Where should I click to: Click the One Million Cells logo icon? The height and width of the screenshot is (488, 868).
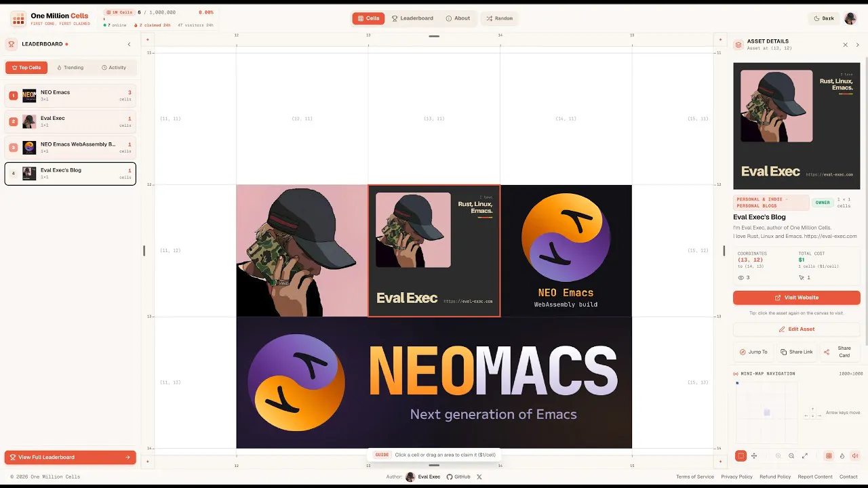click(x=18, y=18)
